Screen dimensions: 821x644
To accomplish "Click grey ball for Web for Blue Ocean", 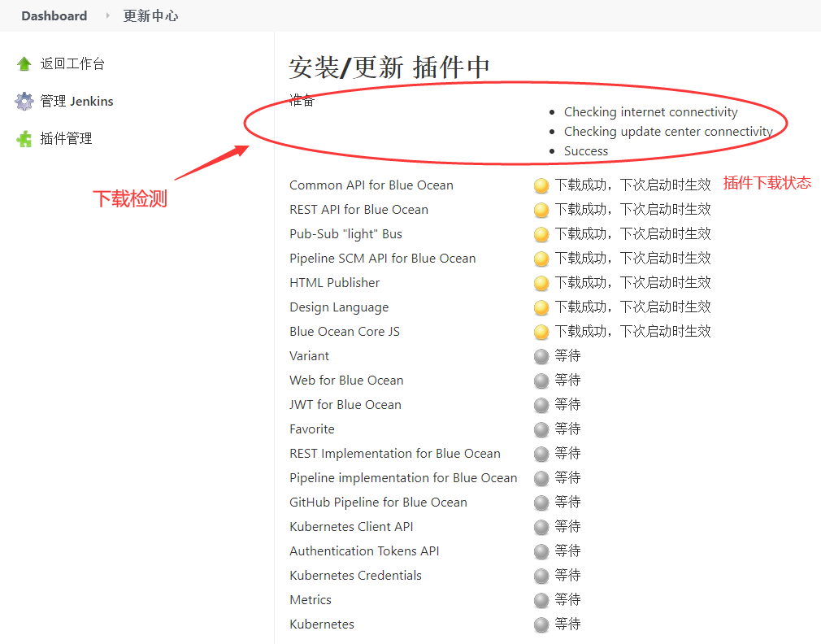I will (541, 381).
